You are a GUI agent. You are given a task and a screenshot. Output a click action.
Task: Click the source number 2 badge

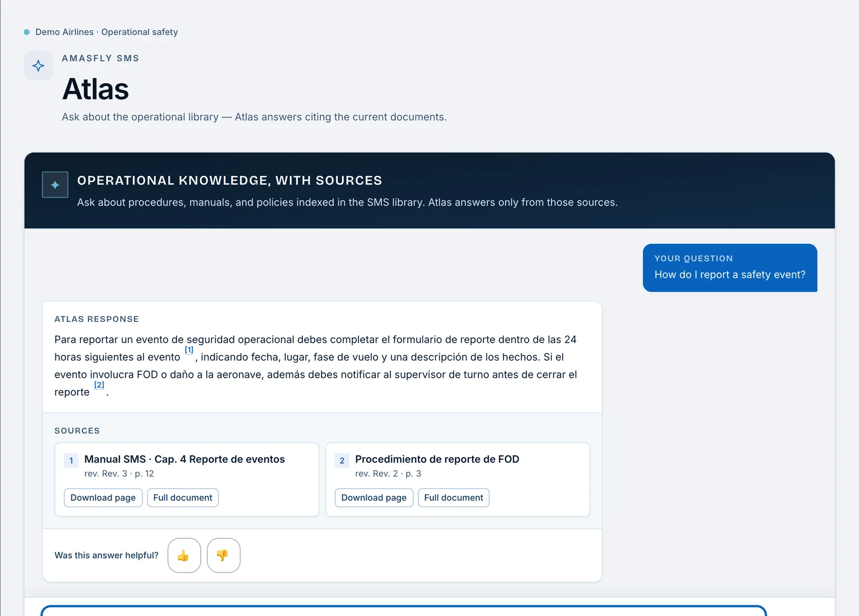click(342, 460)
